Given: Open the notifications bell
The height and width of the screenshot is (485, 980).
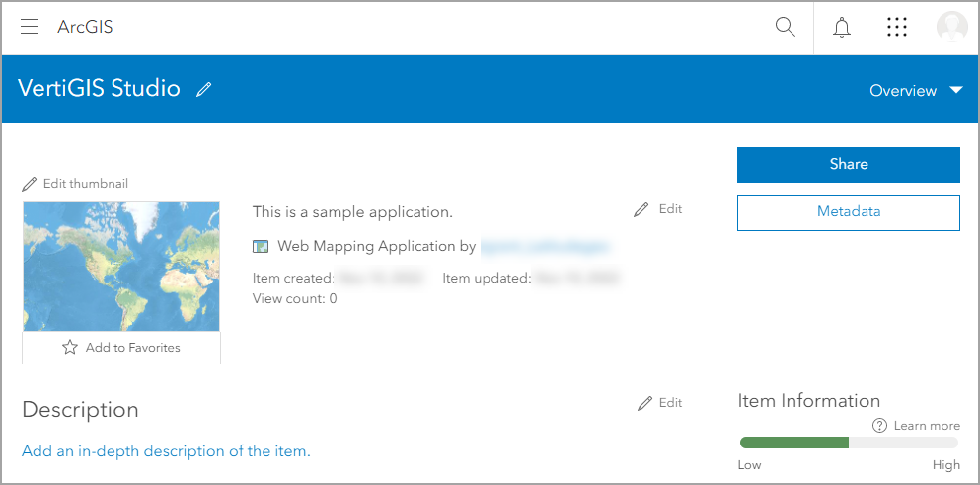Looking at the screenshot, I should click(x=842, y=28).
